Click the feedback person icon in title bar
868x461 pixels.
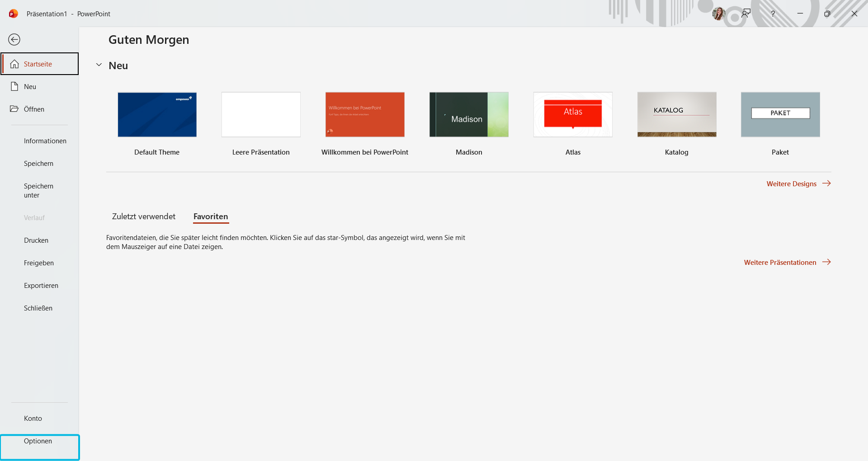pos(746,14)
